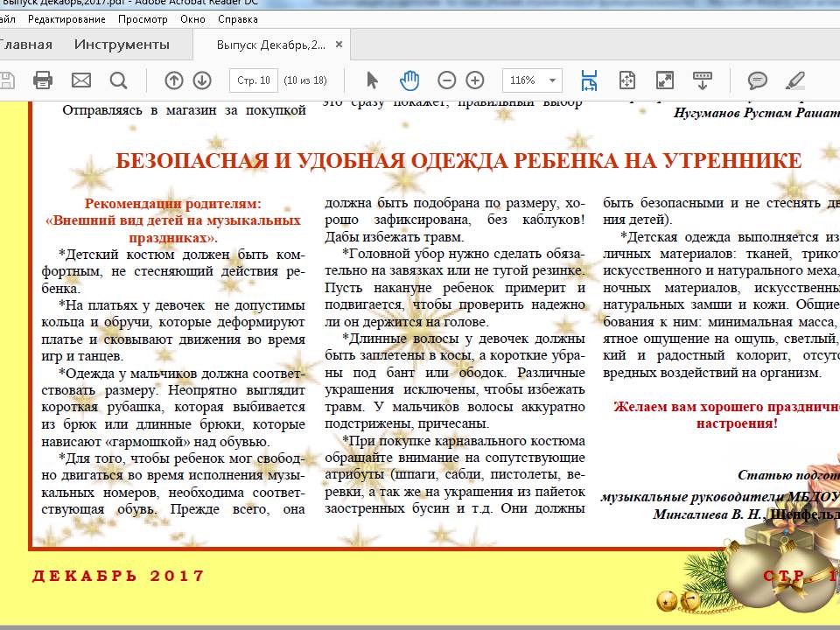Toggle fit-to-width scrolling mode icon
The image size is (840, 630).
pyautogui.click(x=589, y=80)
